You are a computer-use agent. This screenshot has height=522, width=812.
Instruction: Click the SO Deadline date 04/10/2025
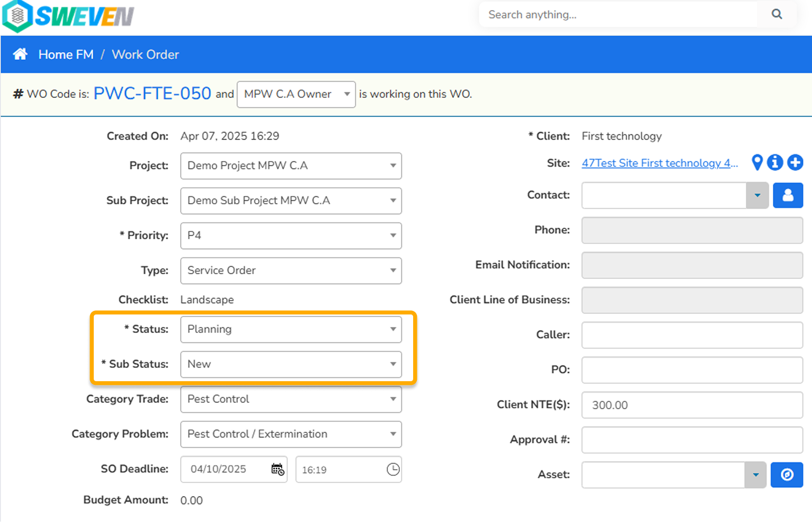pos(218,469)
